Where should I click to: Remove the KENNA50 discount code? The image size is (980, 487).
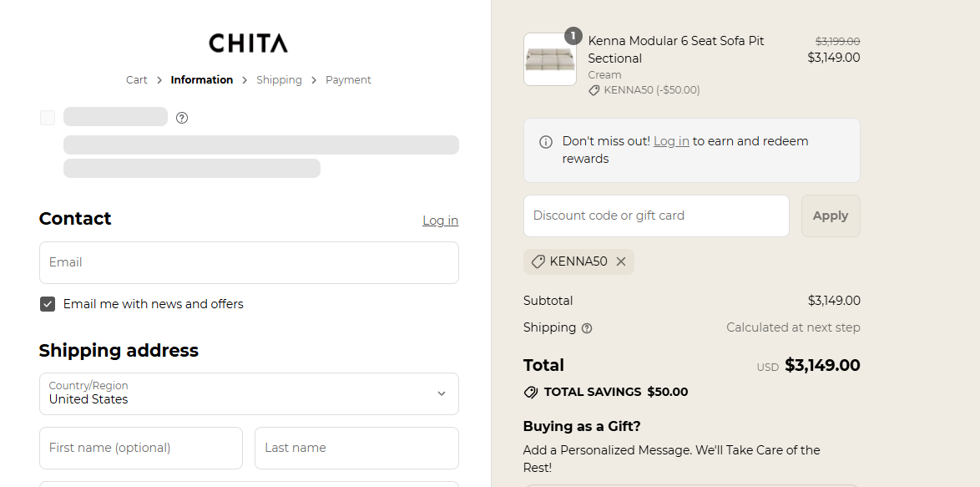coord(621,261)
